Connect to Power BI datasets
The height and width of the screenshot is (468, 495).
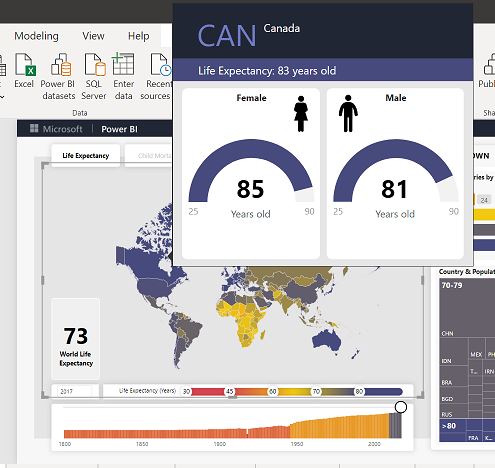pyautogui.click(x=58, y=76)
